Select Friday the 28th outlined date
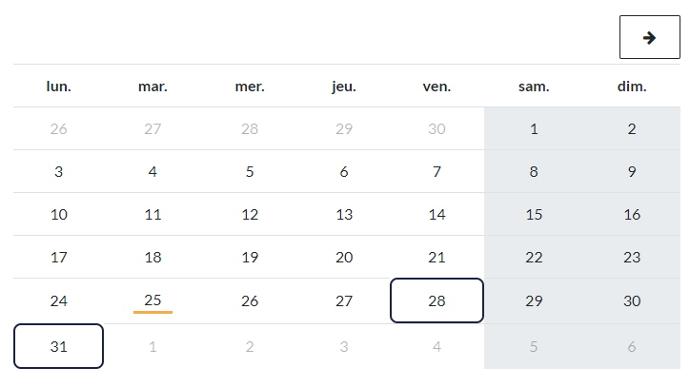The image size is (690, 387). pyautogui.click(x=437, y=300)
